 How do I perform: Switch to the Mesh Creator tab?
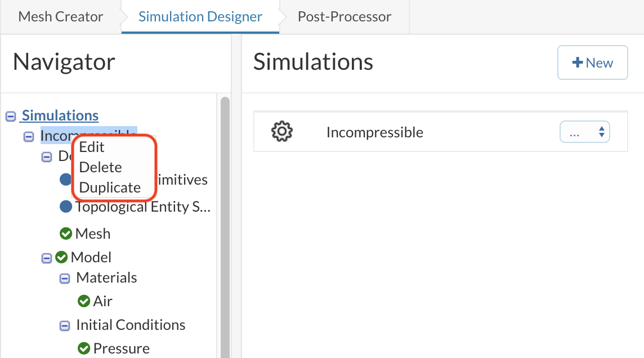(61, 16)
